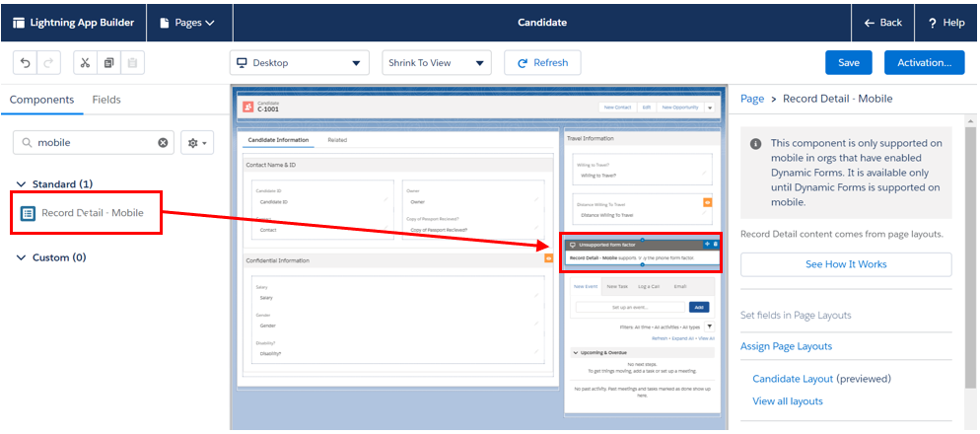Open the component list gear settings

tap(197, 143)
